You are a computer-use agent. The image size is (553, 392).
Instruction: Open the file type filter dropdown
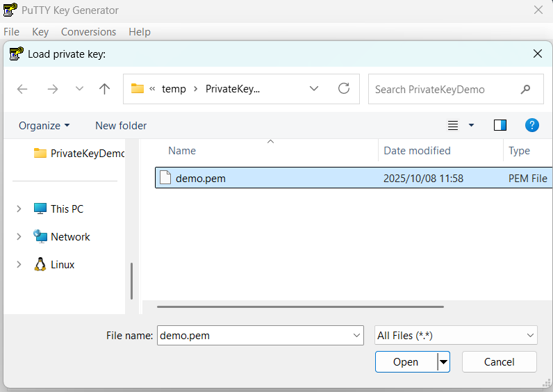coord(456,335)
